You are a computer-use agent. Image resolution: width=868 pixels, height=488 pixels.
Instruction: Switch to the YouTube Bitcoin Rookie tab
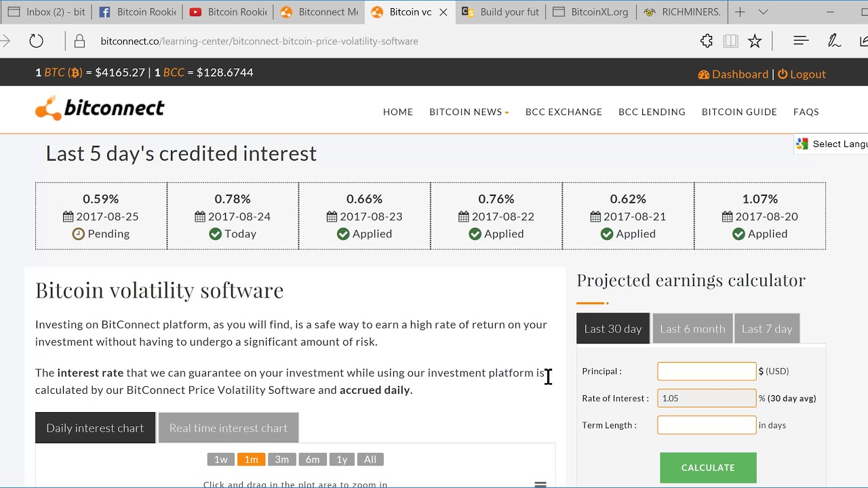(228, 12)
